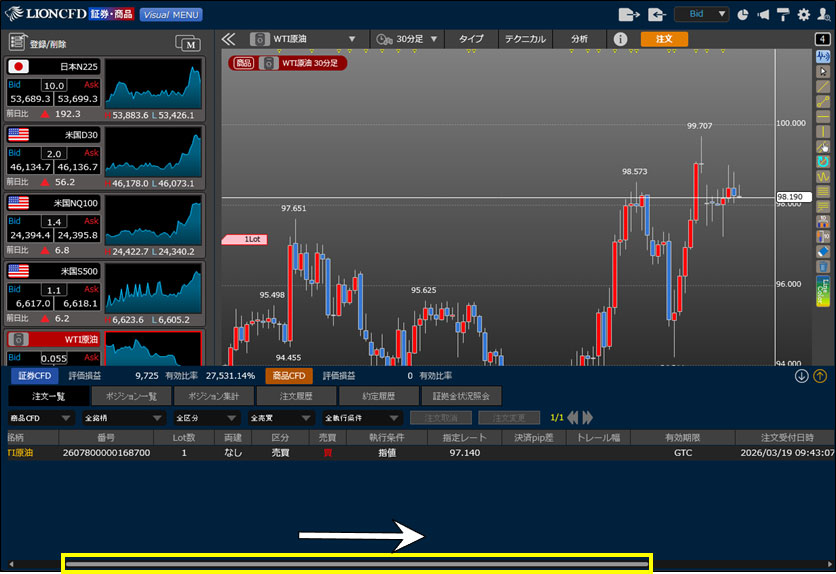The width and height of the screenshot is (836, 574).
Task: Click the テクニカル button
Action: (x=524, y=39)
